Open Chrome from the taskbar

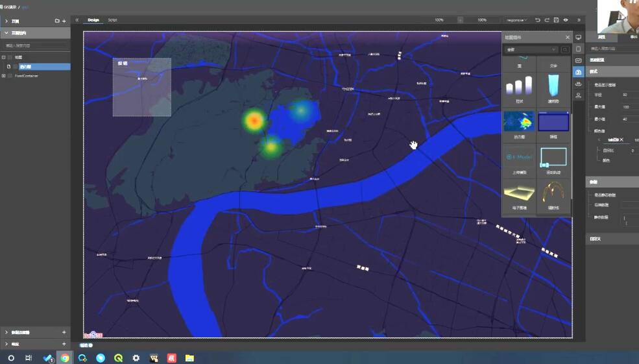point(65,358)
